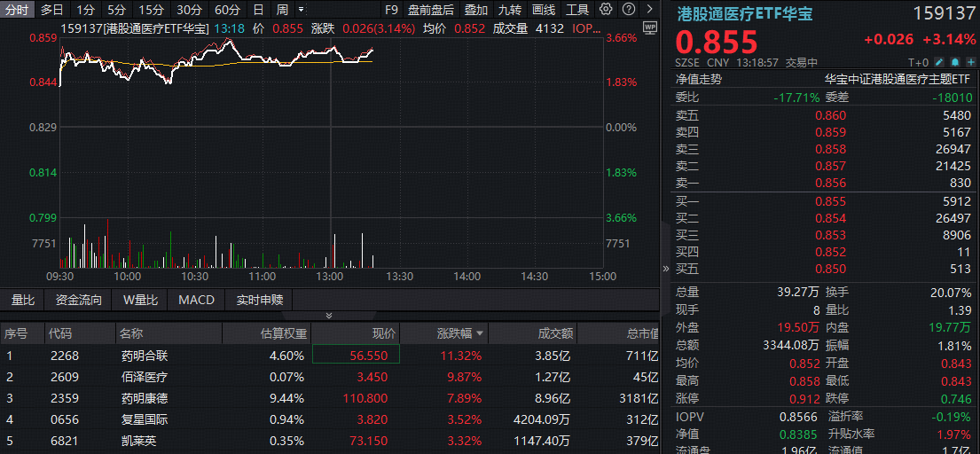Collapse panel using double chevron above table
This screenshot has height=454, width=980.
pos(329,316)
